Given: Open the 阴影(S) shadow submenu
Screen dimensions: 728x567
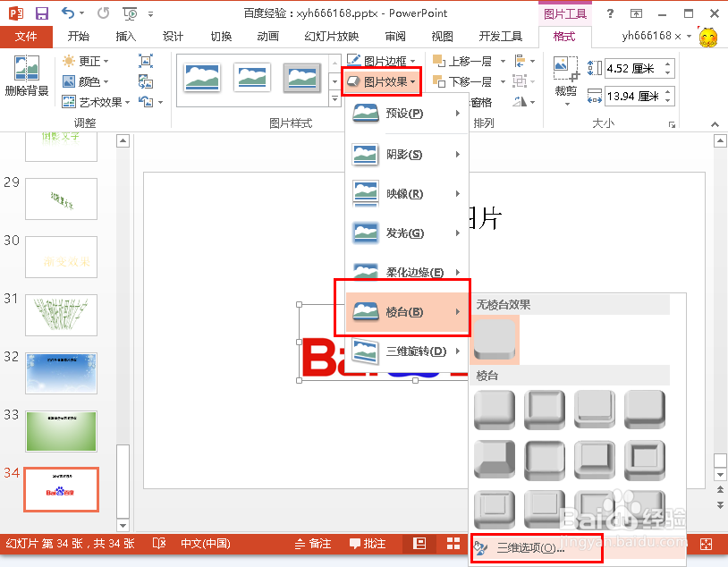Looking at the screenshot, I should pos(407,154).
